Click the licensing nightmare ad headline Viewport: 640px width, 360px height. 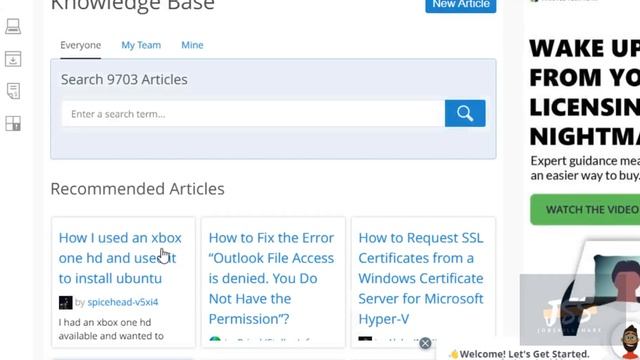tap(584, 92)
